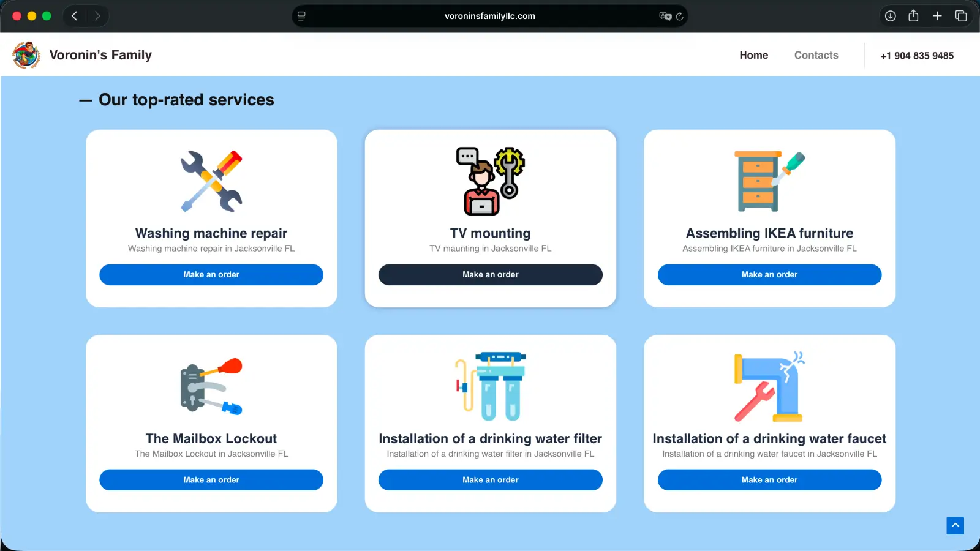Click the browser share icon

click(x=913, y=16)
